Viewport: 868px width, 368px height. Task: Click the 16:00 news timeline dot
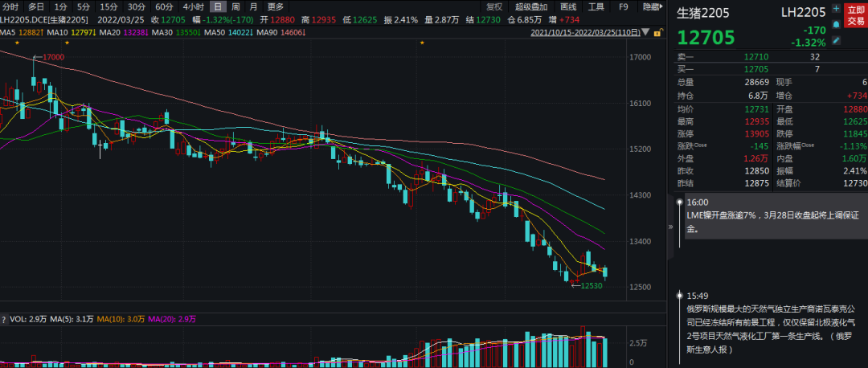pyautogui.click(x=679, y=202)
